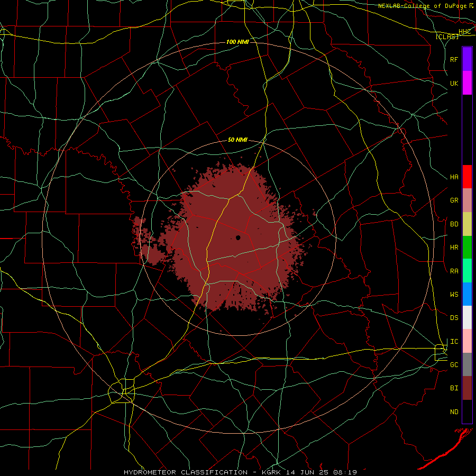Click the HHC product code label
Screen dimensions: 476x476
click(x=465, y=32)
